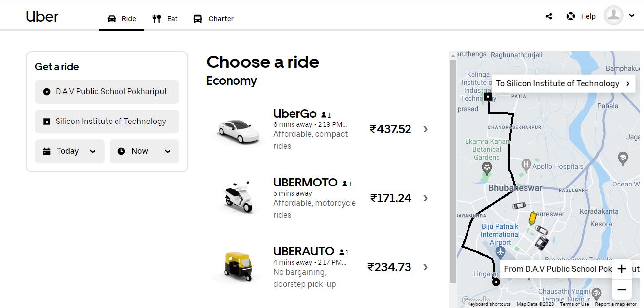
Task: Open the Terms of Use map link
Action: tap(575, 304)
